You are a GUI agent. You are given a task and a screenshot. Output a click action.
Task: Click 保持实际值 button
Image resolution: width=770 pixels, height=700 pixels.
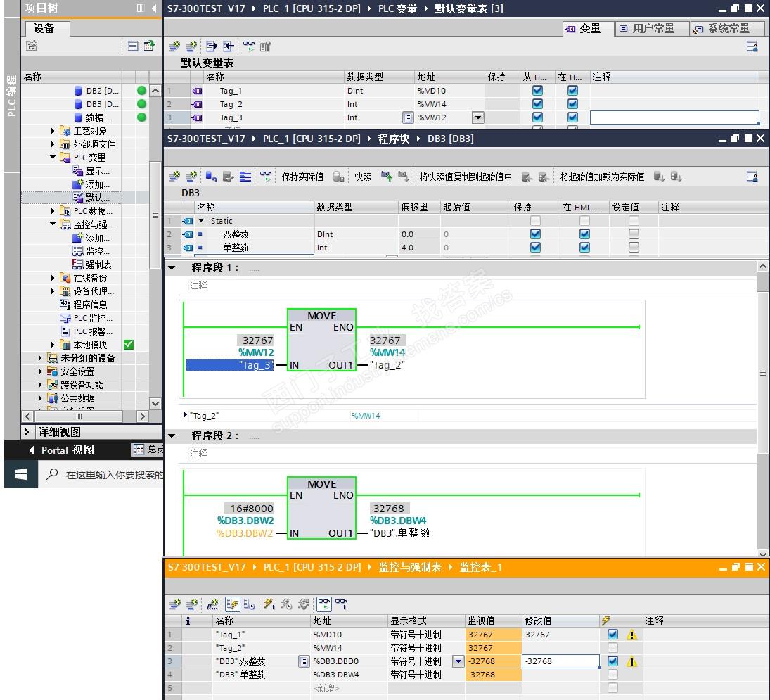click(302, 177)
